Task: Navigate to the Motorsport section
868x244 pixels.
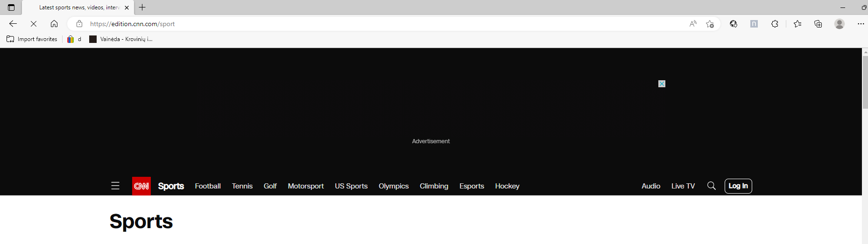Action: pos(305,186)
